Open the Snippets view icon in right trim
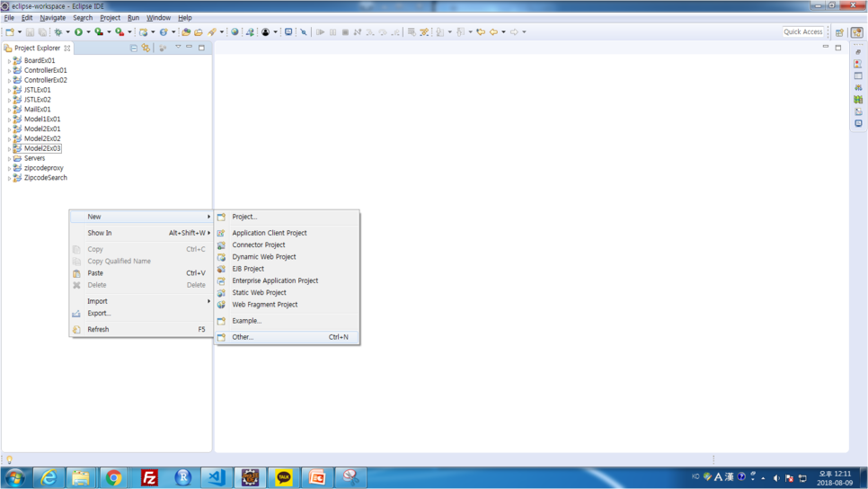 pos(858,111)
